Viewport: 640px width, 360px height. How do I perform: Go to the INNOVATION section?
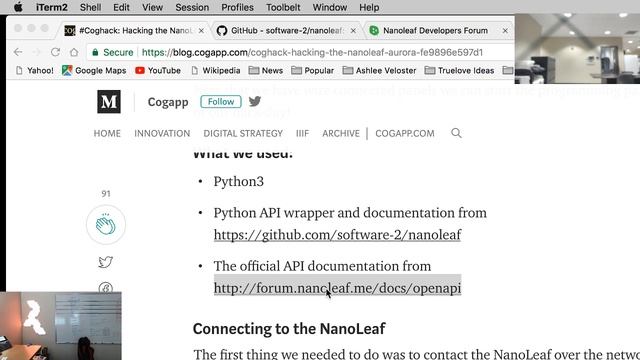click(162, 133)
